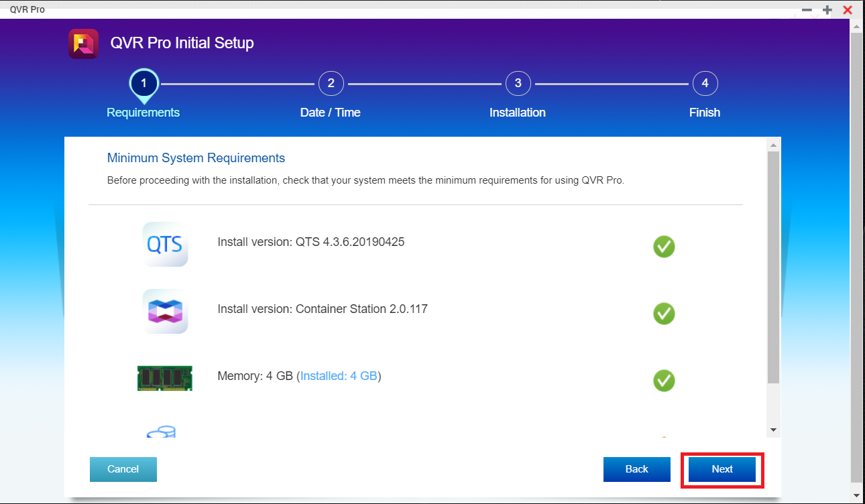Maximize the QVR Pro window

[827, 10]
